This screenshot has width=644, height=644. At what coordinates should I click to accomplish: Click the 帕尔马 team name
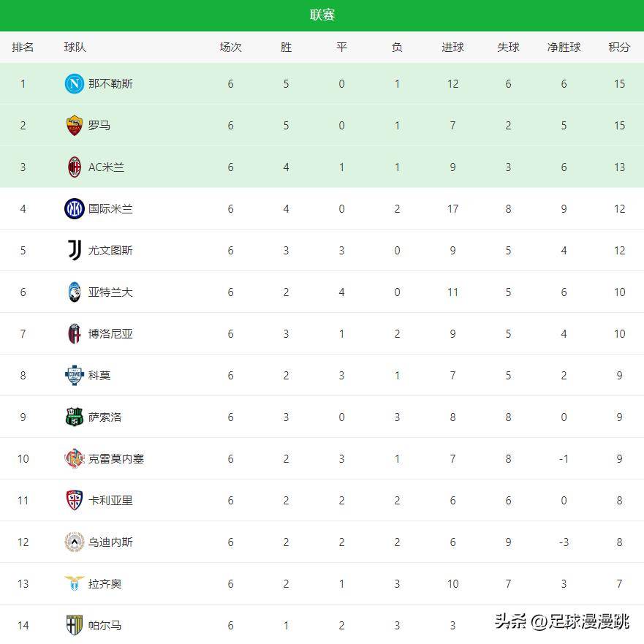point(105,625)
